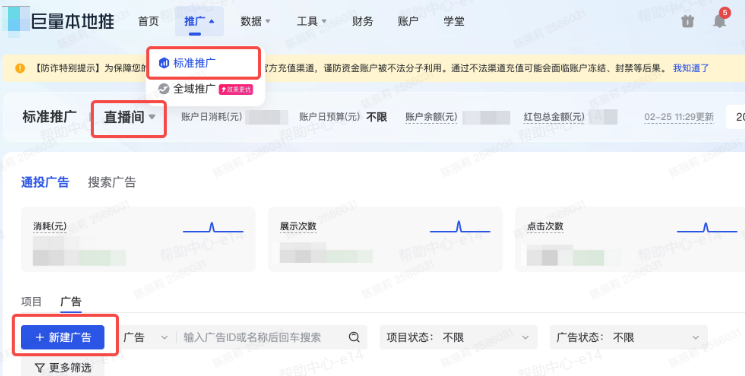Open the 账户 page
Screen dimensions: 745x376
[408, 21]
